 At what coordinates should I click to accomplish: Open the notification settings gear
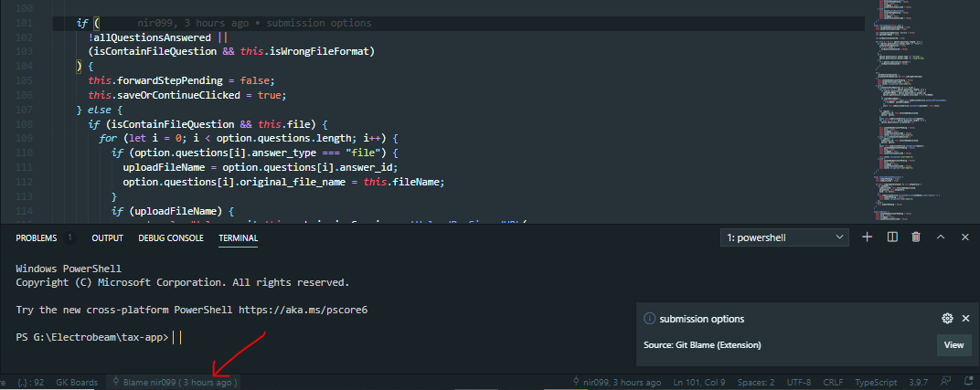947,319
